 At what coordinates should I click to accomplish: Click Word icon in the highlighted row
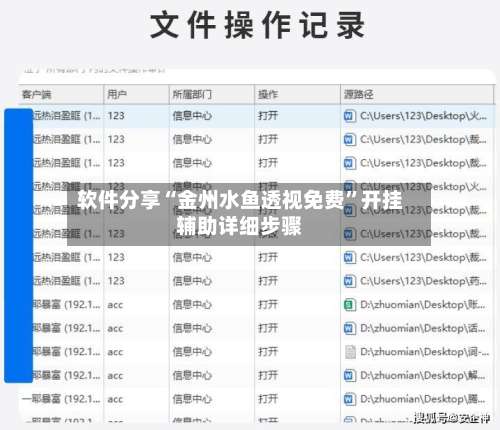(349, 116)
